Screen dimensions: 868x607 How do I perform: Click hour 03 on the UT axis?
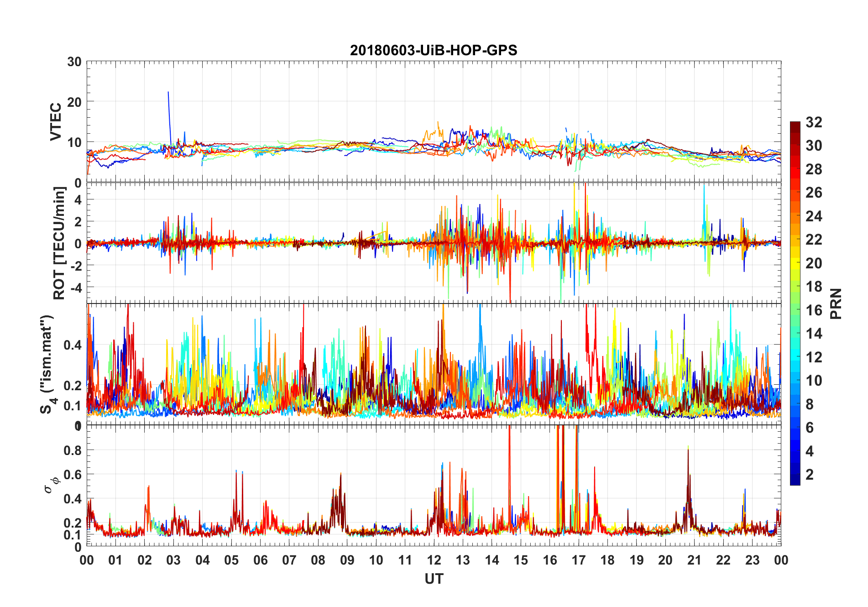(x=173, y=560)
